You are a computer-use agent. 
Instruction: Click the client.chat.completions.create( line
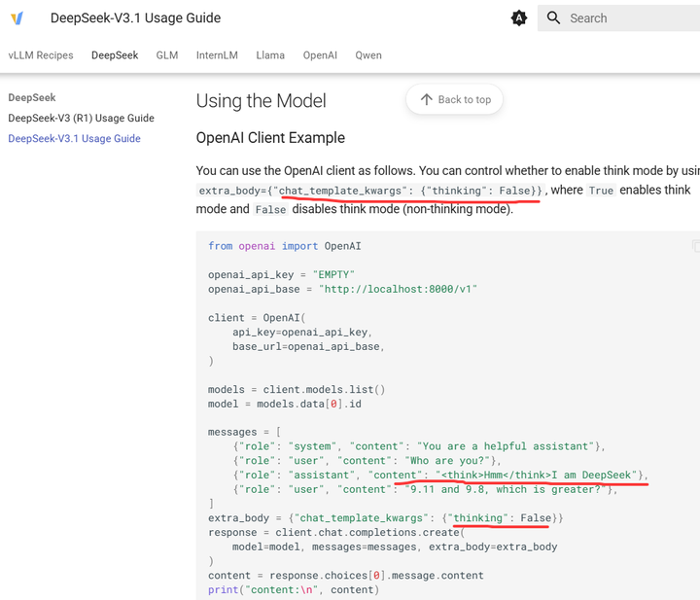336,533
